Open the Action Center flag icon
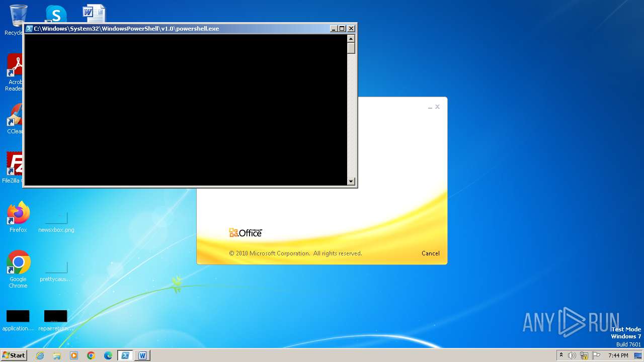This screenshot has height=362, width=644. point(596,355)
